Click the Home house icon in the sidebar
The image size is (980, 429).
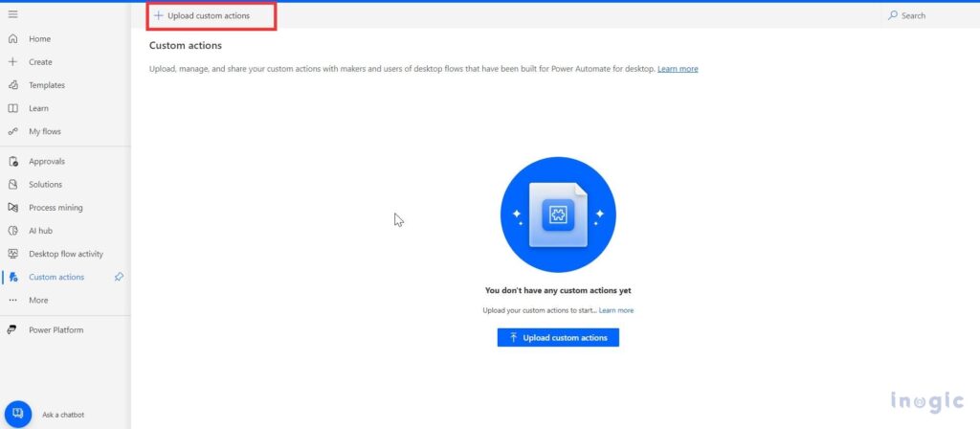[12, 38]
